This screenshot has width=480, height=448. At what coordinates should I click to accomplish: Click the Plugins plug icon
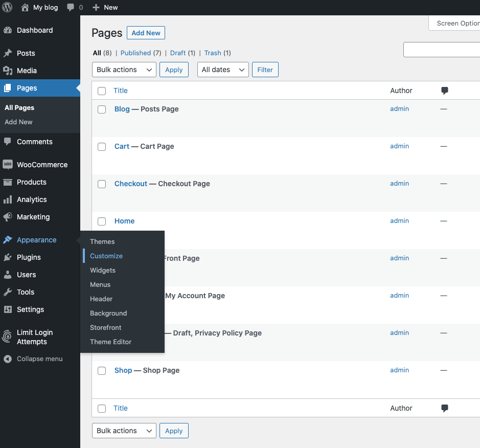click(x=8, y=257)
